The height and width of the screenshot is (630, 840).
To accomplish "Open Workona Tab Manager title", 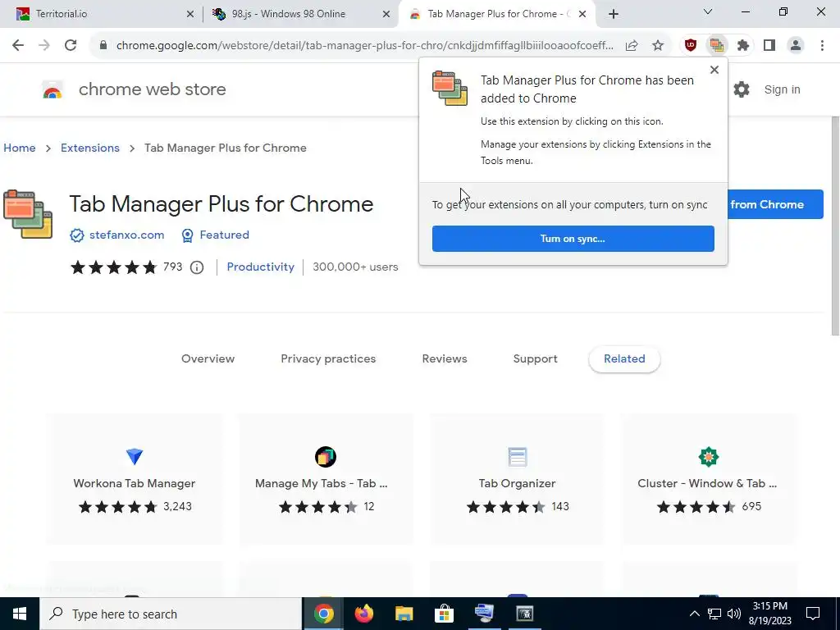I will [134, 483].
